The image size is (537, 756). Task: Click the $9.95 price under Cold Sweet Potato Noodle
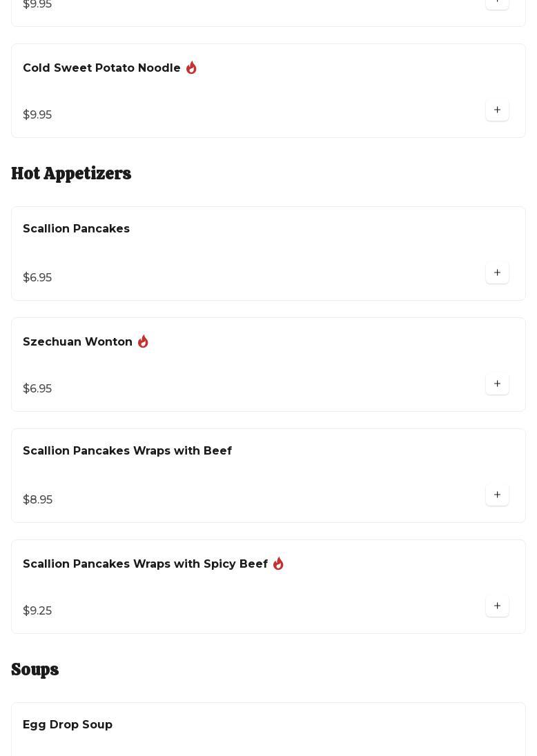(37, 115)
